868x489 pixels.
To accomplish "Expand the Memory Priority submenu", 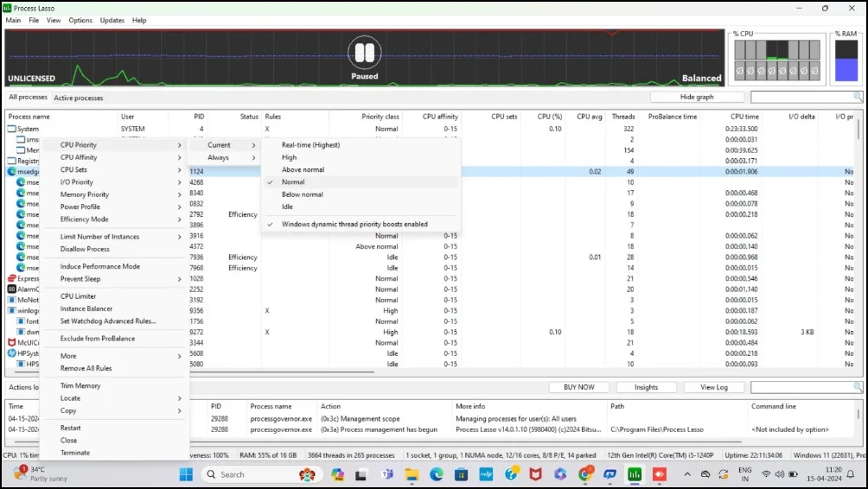I will coord(115,194).
